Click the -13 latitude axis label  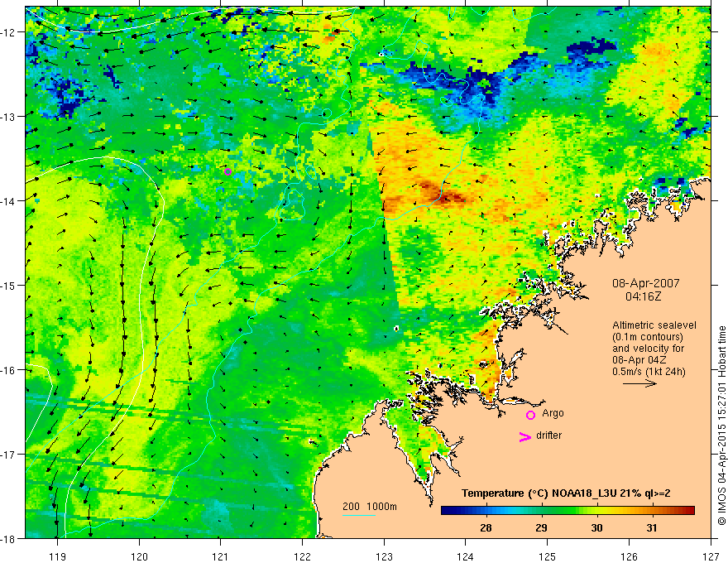(x=8, y=117)
